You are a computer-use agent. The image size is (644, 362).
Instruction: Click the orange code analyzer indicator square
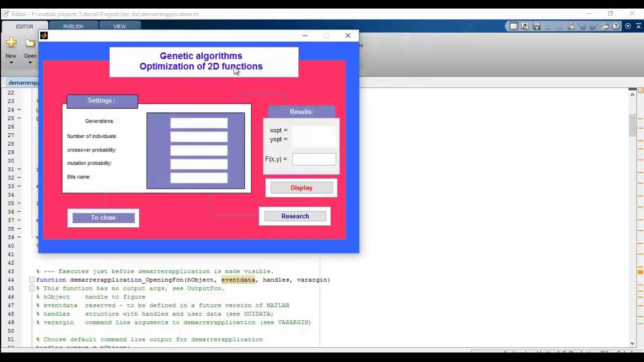(640, 90)
